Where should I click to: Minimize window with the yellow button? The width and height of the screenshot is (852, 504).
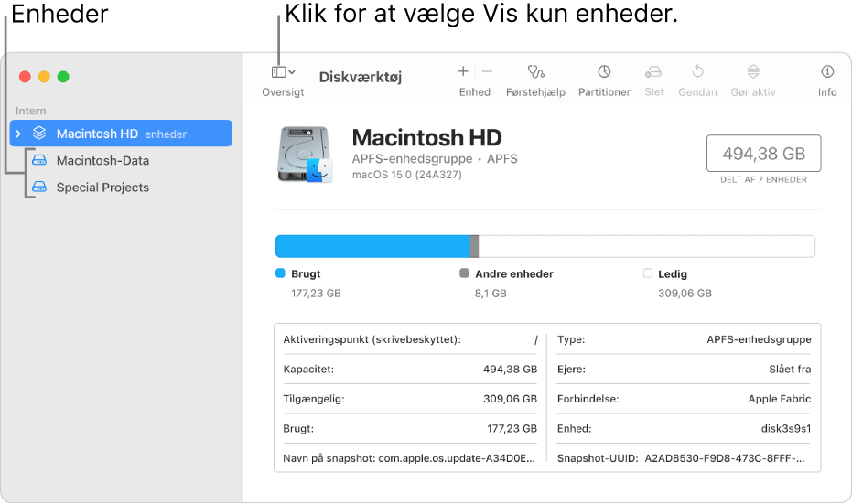[44, 77]
